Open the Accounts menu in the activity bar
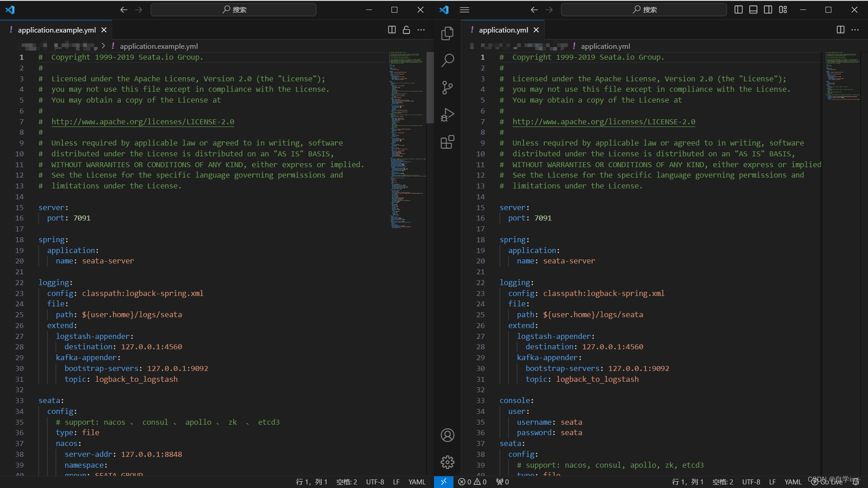868x488 pixels. pos(447,435)
